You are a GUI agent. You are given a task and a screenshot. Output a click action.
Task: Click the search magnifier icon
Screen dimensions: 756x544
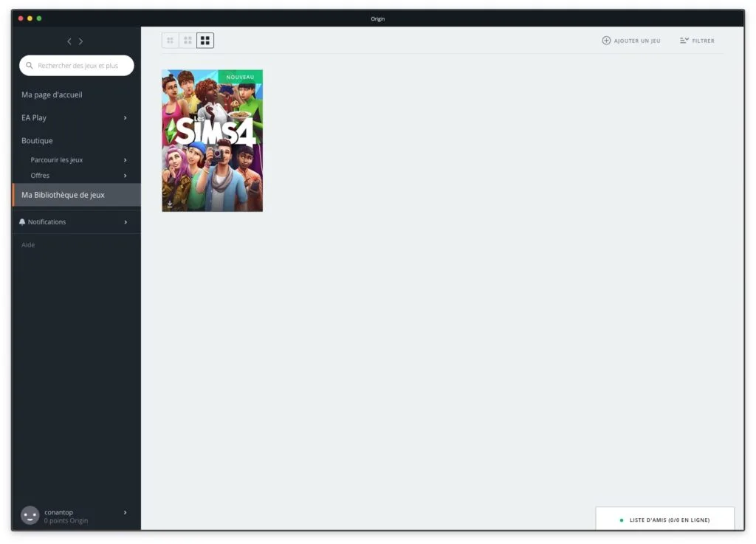[x=30, y=66]
